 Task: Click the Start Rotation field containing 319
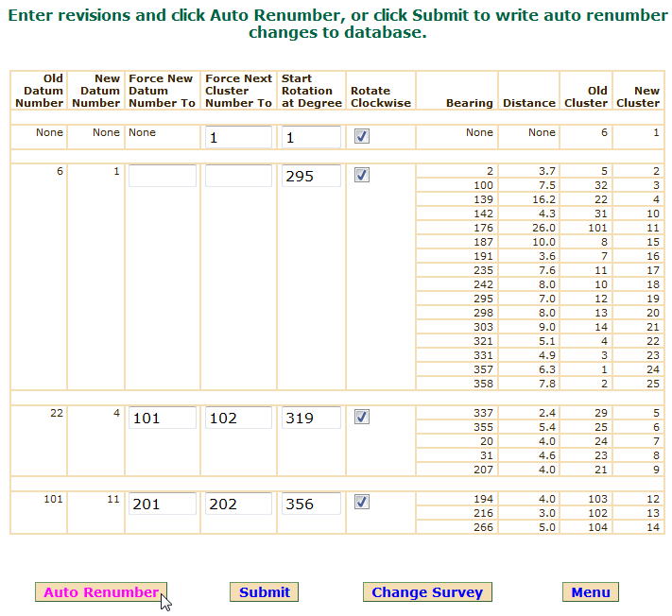[311, 418]
